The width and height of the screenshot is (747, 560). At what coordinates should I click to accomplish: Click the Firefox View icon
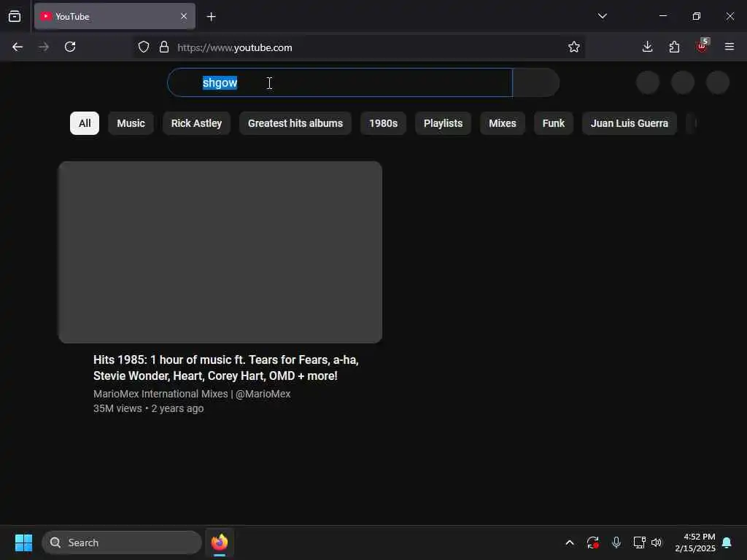15,16
